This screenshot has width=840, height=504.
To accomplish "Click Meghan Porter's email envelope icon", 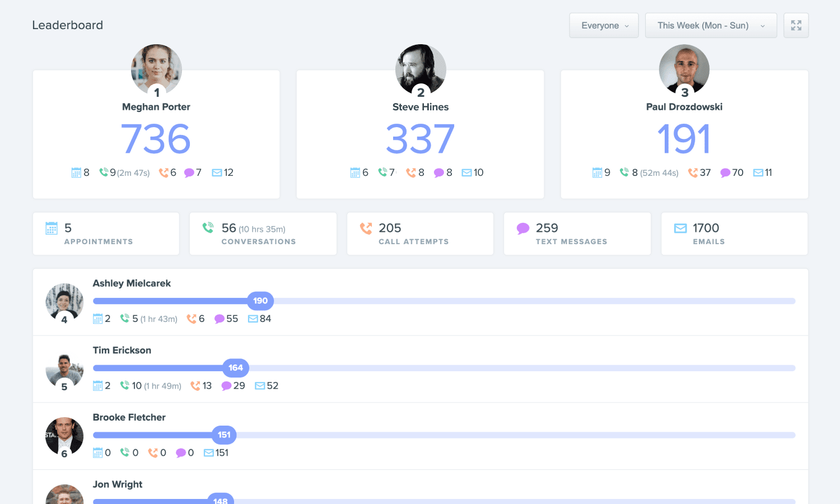I will click(217, 173).
